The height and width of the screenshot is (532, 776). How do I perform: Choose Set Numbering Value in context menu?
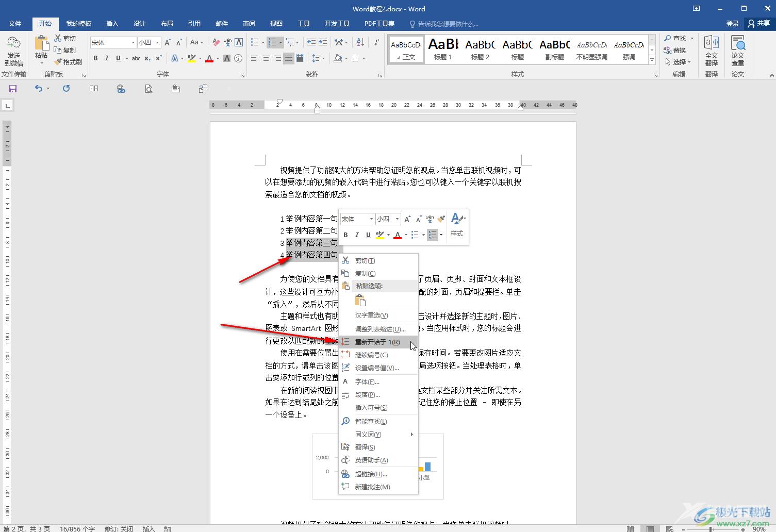click(378, 368)
